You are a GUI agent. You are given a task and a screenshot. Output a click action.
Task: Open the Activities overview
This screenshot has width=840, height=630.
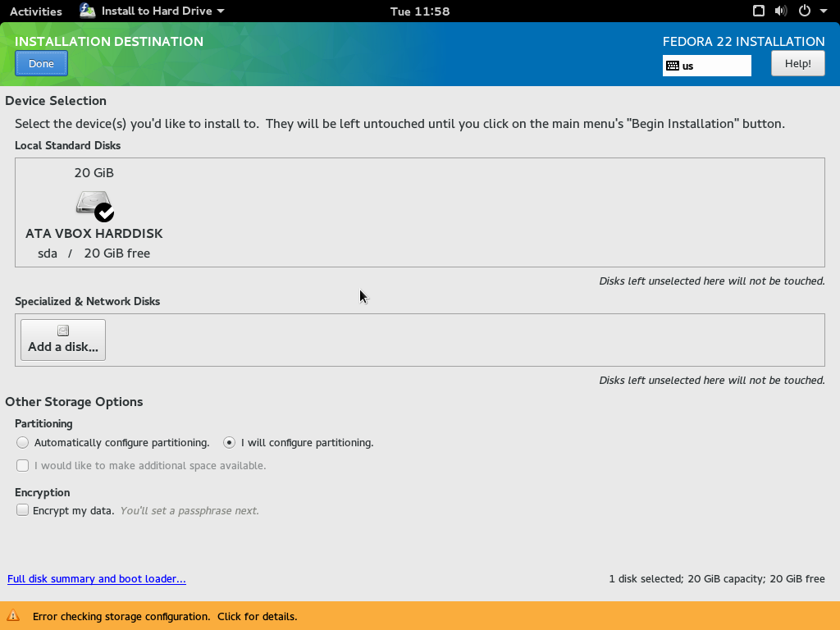35,11
